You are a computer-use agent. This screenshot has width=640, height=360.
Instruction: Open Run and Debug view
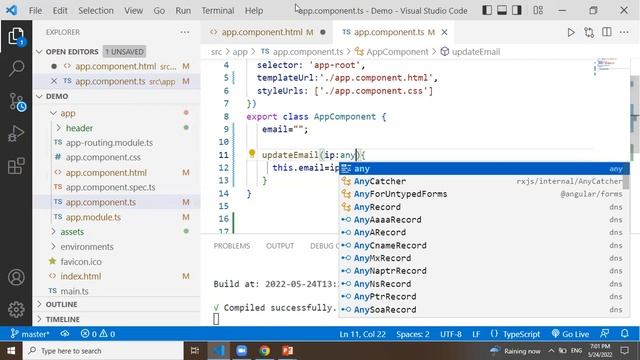[16, 133]
